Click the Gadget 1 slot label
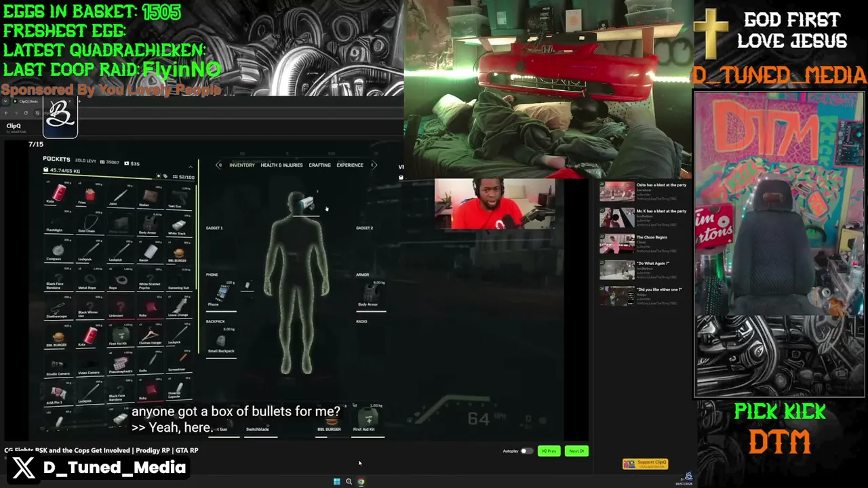Screen dimensions: 868x488 point(214,228)
